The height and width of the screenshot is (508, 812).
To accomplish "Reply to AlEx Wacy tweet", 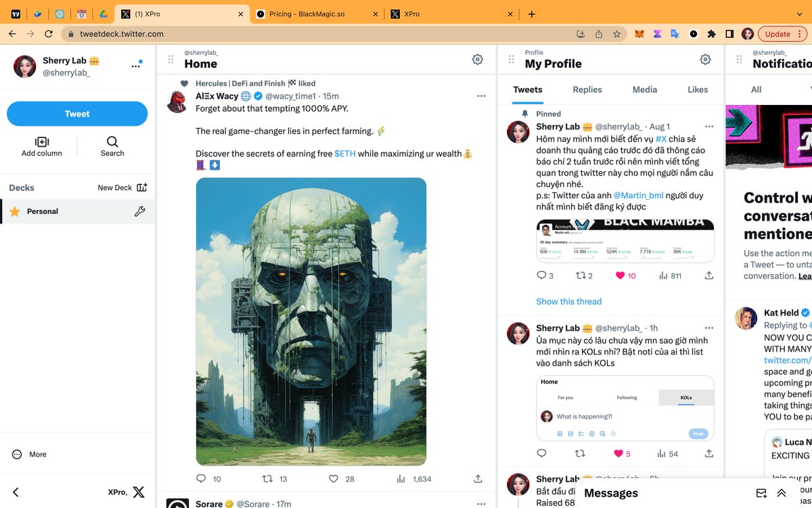I will pyautogui.click(x=201, y=478).
